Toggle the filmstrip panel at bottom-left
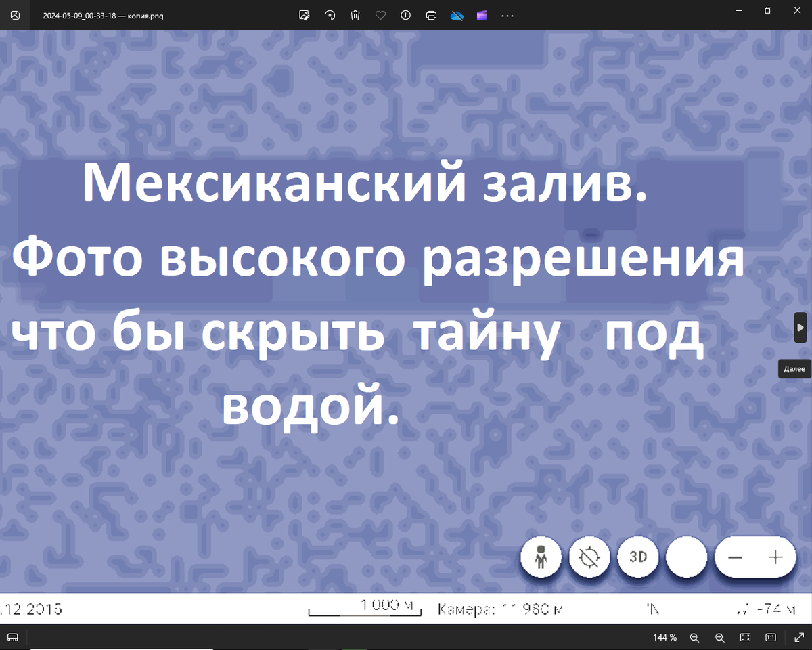The width and height of the screenshot is (812, 650). click(12, 637)
